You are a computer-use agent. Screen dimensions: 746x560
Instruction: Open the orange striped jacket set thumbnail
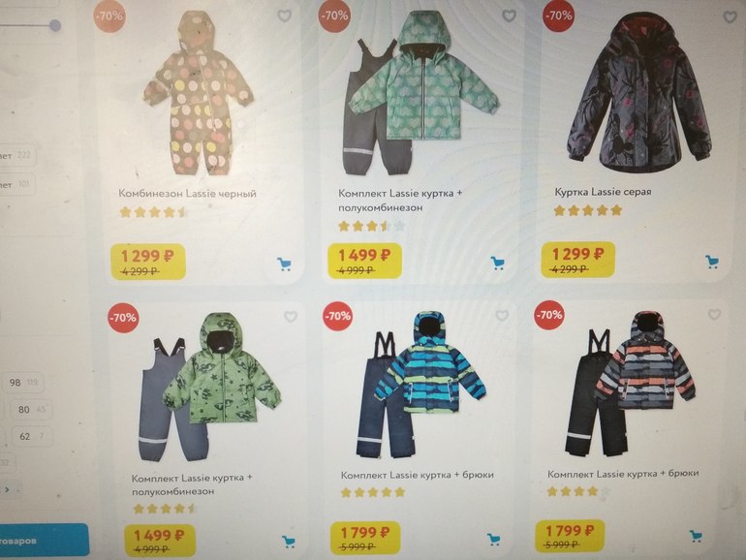point(630,383)
